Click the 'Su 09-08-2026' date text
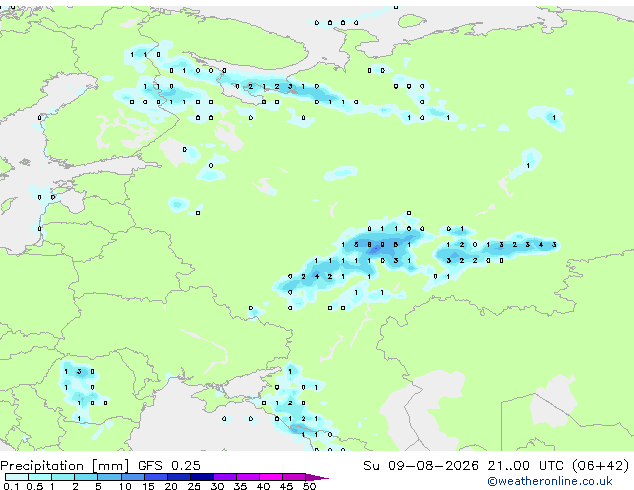The height and width of the screenshot is (490, 634). (421, 466)
